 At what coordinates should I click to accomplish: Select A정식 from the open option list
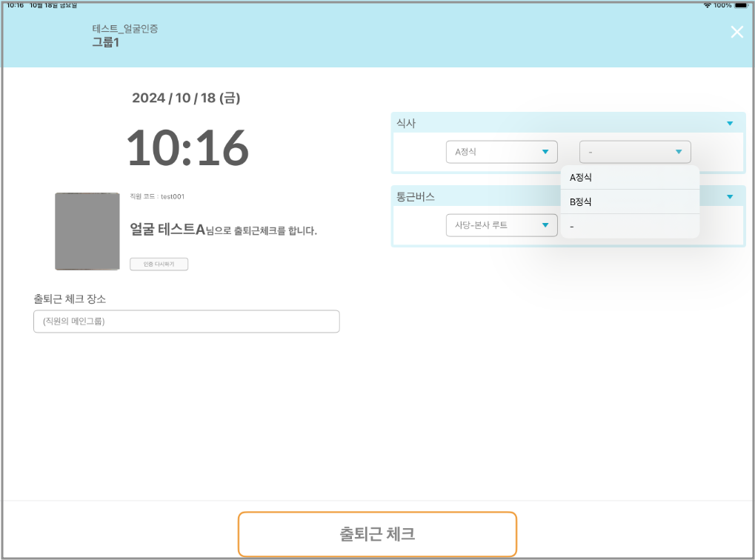pyautogui.click(x=629, y=178)
